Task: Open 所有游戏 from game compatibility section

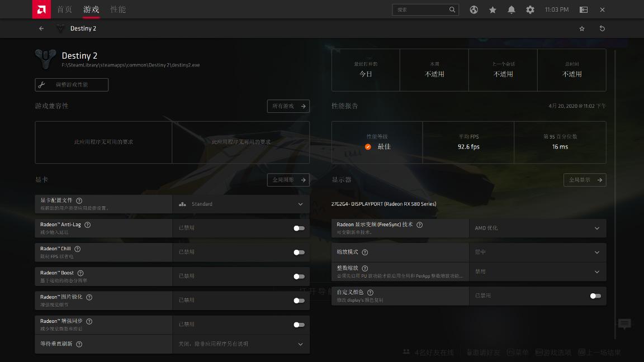Action: 288,106
